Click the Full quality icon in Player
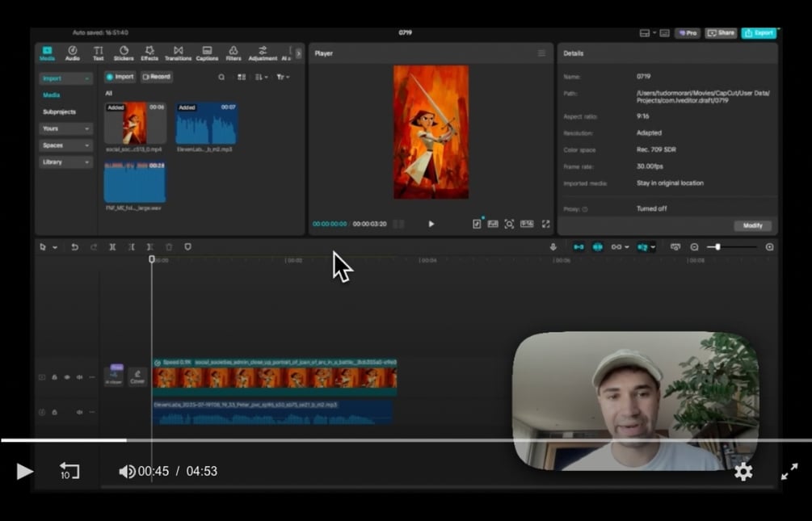 (493, 224)
